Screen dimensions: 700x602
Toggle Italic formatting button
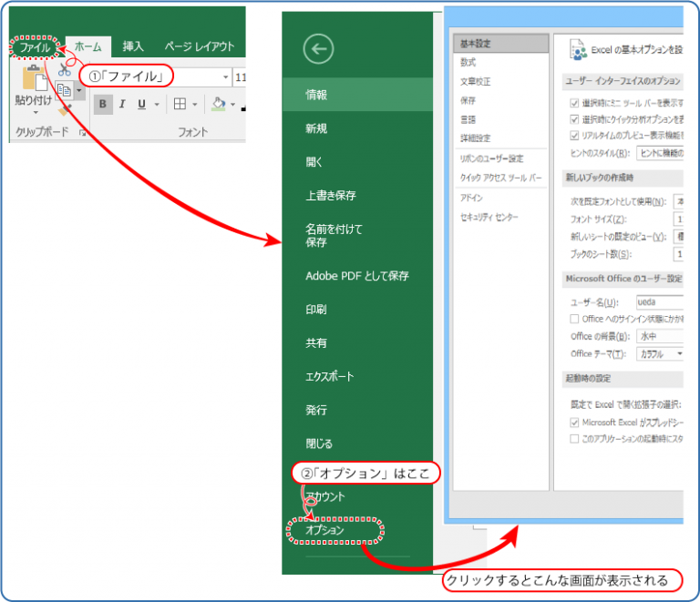(122, 104)
